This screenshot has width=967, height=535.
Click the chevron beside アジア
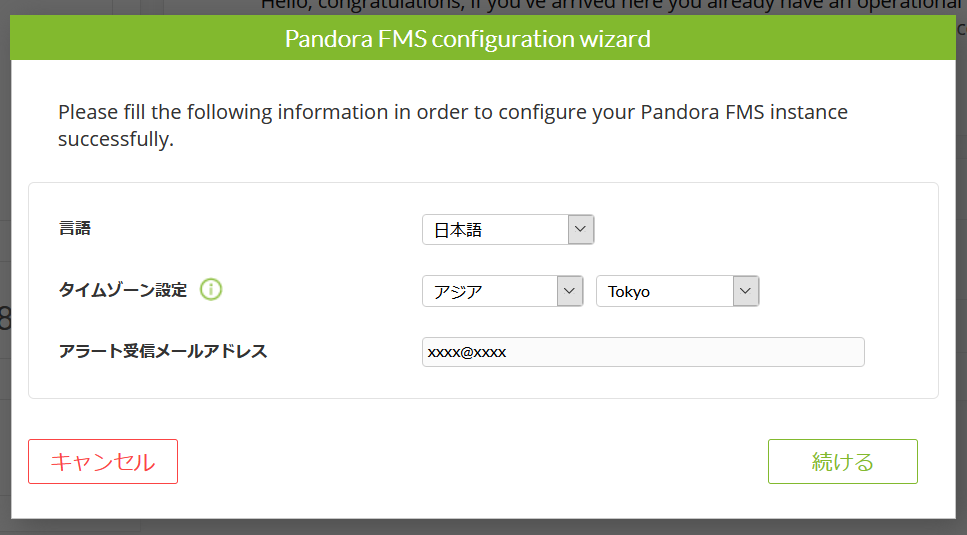pos(570,291)
